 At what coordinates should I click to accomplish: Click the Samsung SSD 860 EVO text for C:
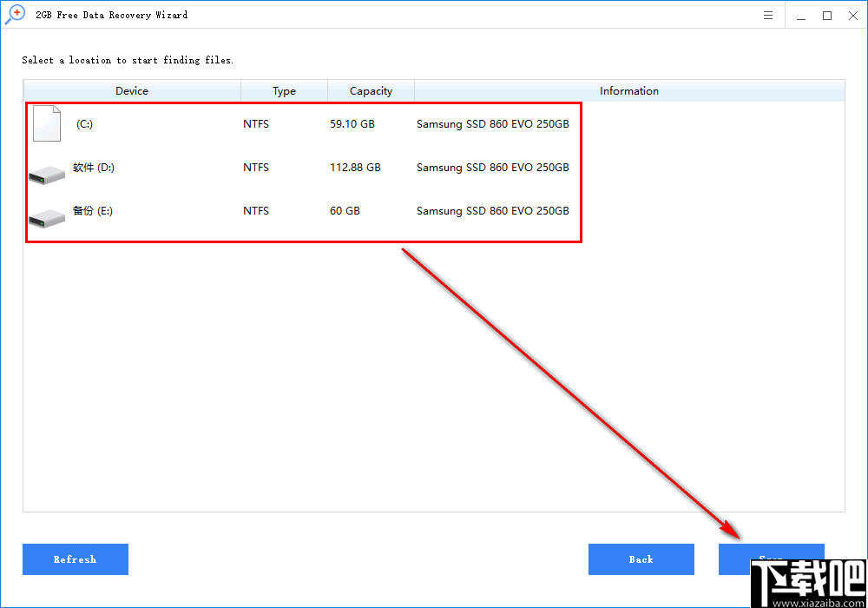[x=493, y=123]
